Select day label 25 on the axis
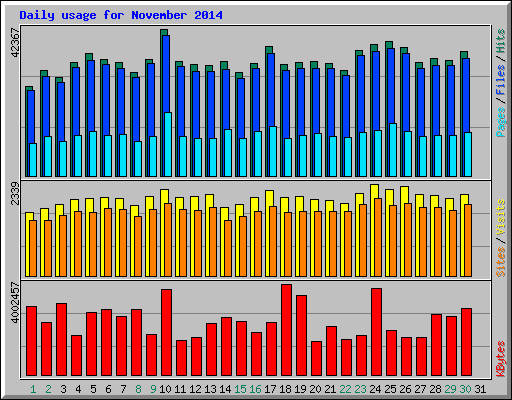Image resolution: width=512 pixels, height=400 pixels. [x=390, y=389]
